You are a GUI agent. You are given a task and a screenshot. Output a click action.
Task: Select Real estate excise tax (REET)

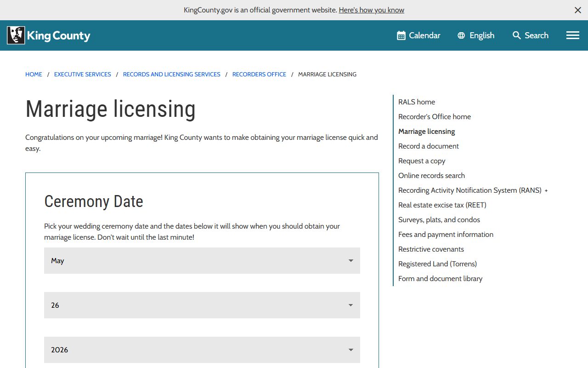tap(442, 205)
